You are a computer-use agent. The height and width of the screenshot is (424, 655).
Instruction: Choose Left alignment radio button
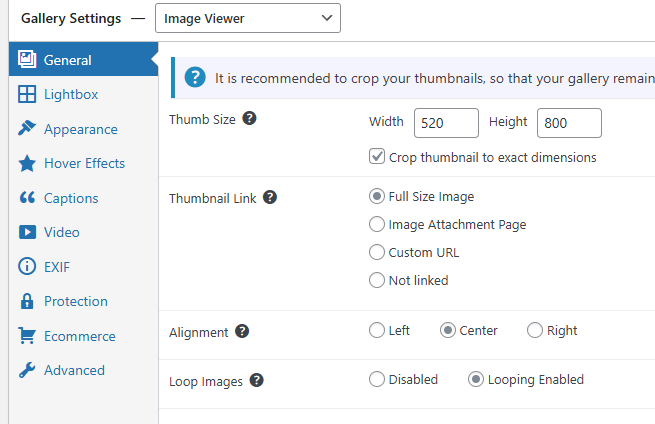[x=377, y=331]
